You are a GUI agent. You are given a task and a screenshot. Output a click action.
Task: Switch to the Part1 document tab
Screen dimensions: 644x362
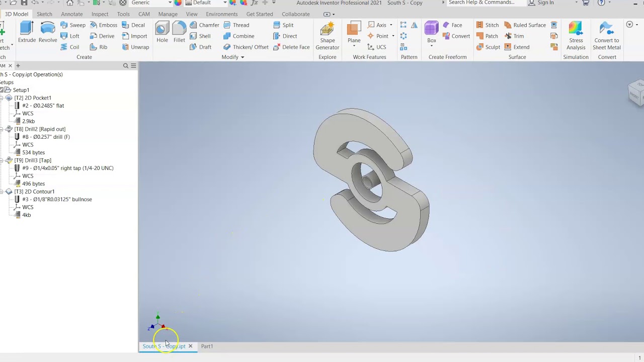[x=207, y=346]
